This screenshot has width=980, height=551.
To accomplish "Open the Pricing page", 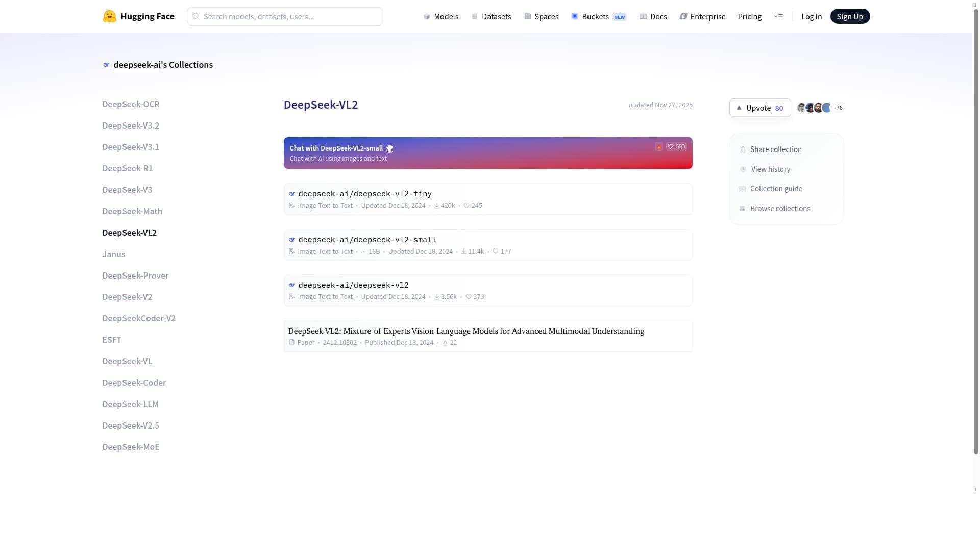I will coord(750,17).
